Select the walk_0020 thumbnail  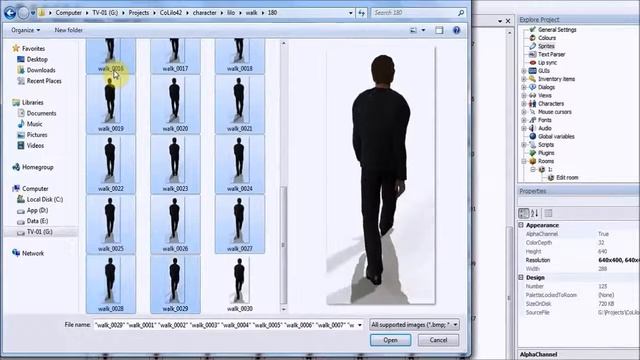click(x=175, y=104)
